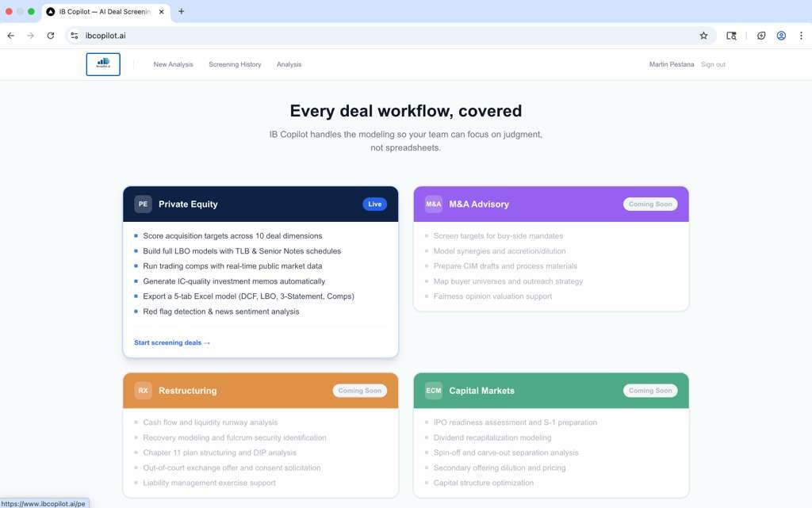Click Start screening deals link
Viewport: 812px width, 508px height.
coord(172,342)
